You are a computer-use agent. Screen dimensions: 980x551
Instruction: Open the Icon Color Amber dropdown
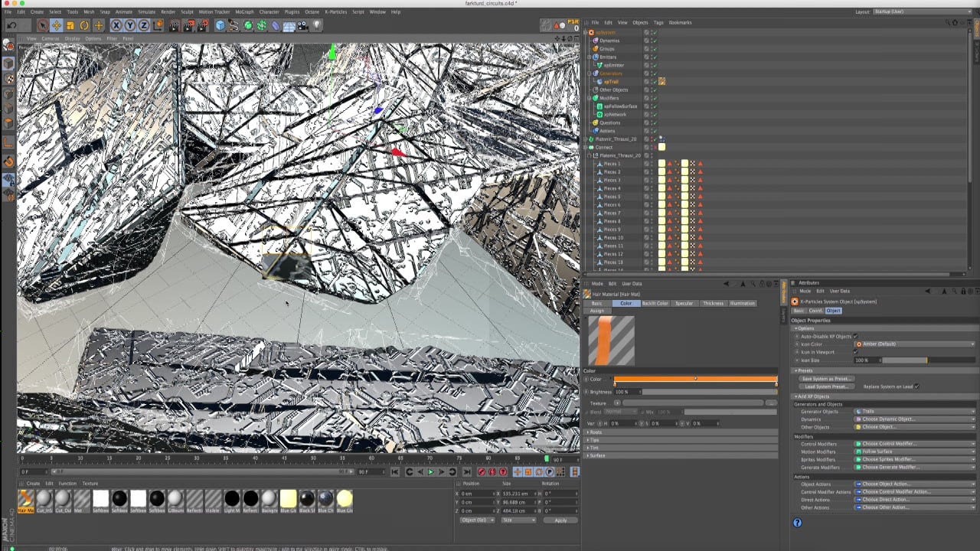(915, 344)
